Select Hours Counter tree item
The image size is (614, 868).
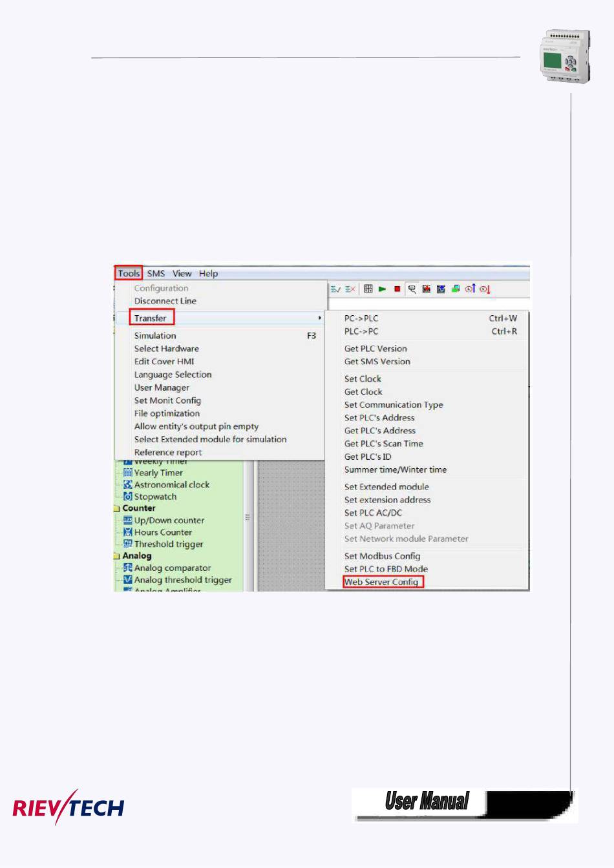163,532
